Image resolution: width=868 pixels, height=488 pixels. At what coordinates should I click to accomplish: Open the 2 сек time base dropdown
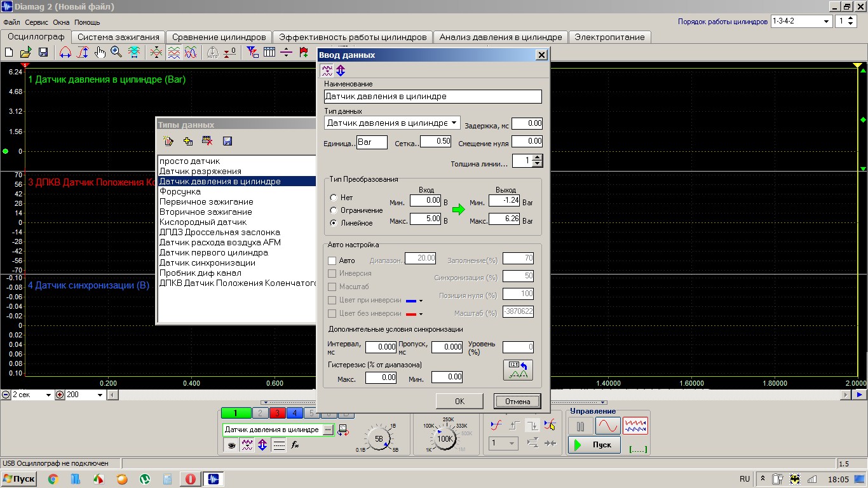pos(48,395)
